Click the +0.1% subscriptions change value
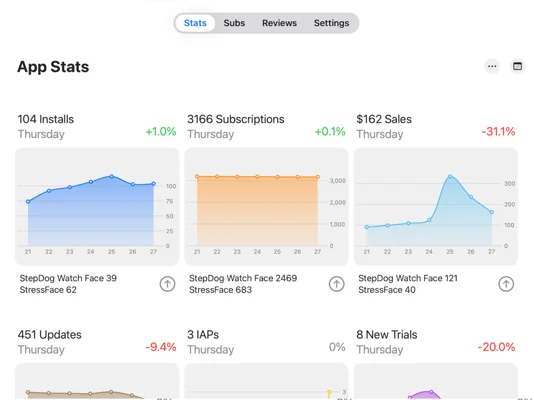 (x=330, y=131)
